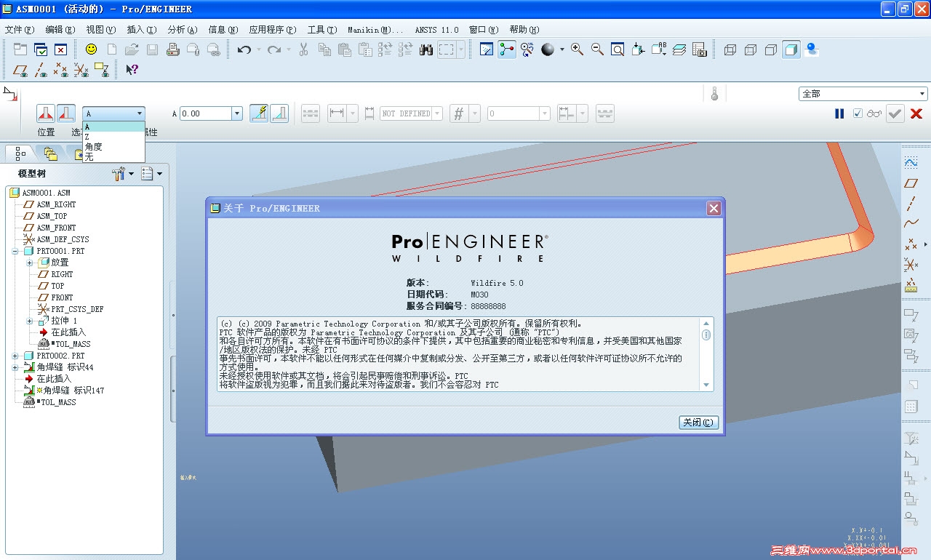Open the 全部 selection filter dropdown
Screen dimensions: 931x560
pyautogui.click(x=863, y=94)
